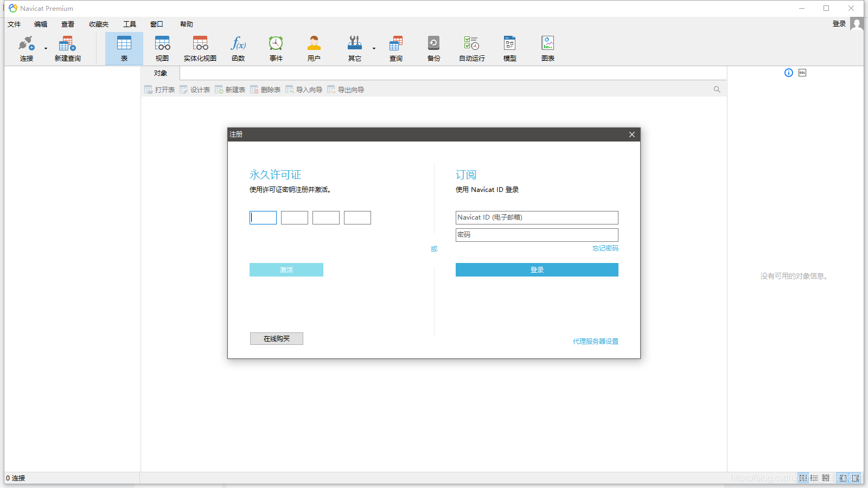Click the "0 连接" status bar text

click(16, 478)
